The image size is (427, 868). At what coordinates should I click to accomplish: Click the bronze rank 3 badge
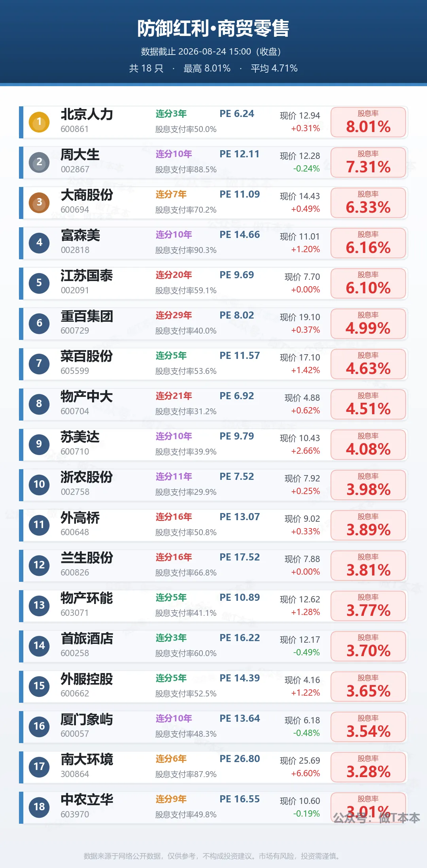point(39,202)
